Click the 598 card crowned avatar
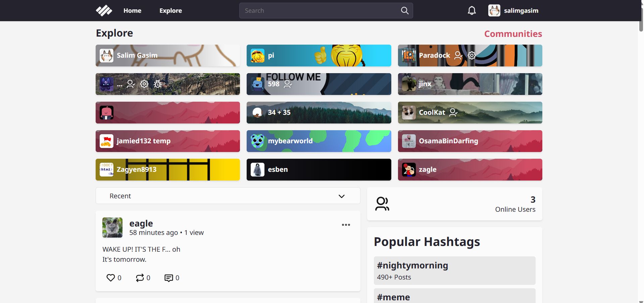This screenshot has height=303, width=644. pyautogui.click(x=257, y=84)
